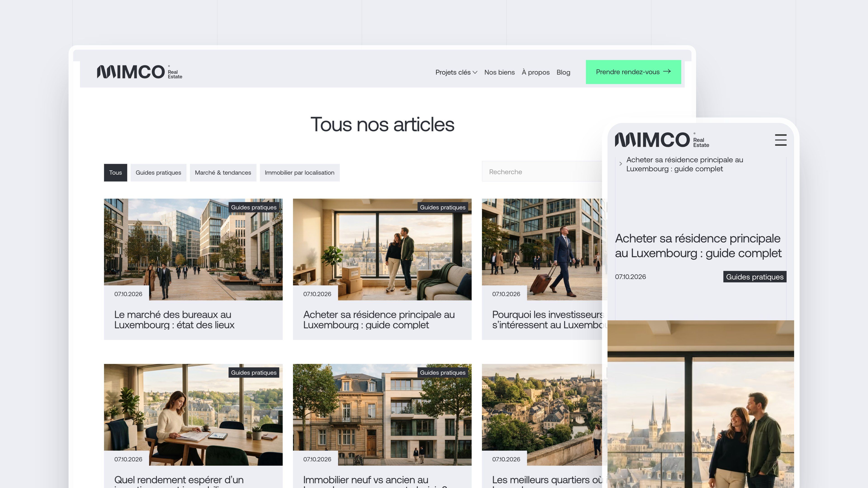
Task: Go to À propos page
Action: pyautogui.click(x=535, y=72)
